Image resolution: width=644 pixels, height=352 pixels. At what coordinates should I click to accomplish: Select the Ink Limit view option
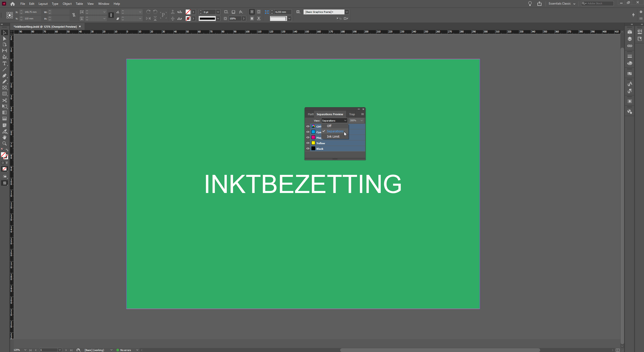coord(333,137)
